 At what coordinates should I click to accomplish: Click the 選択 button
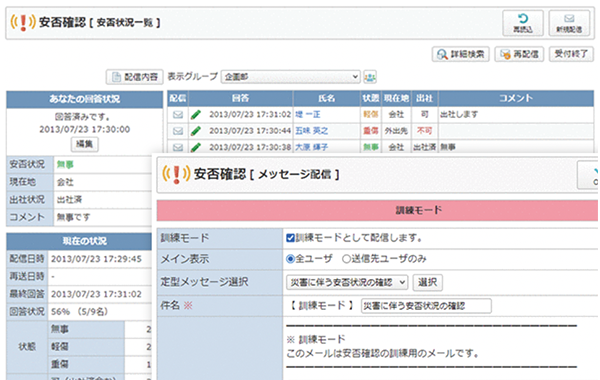click(x=427, y=282)
